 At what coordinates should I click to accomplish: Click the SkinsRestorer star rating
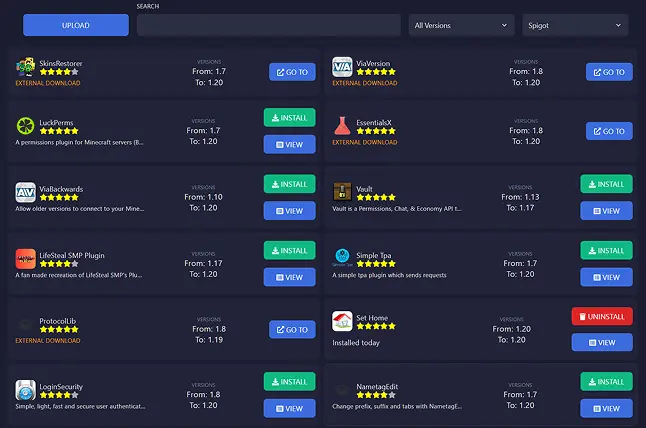pos(59,72)
